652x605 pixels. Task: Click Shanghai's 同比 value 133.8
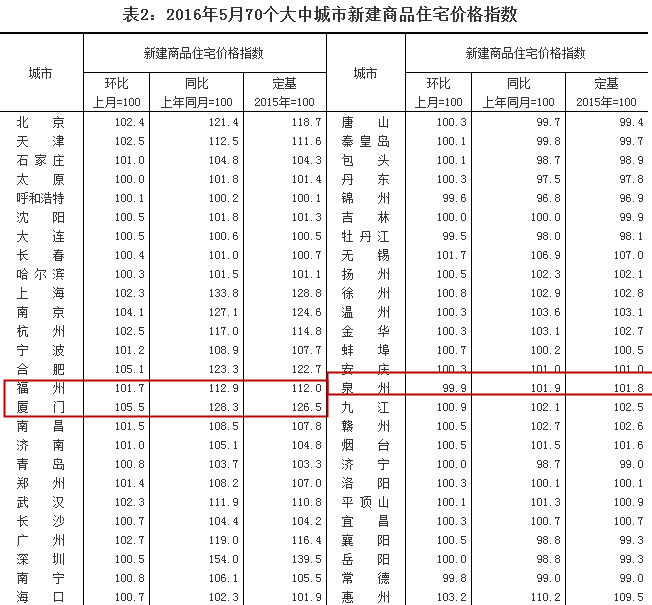[x=224, y=294]
